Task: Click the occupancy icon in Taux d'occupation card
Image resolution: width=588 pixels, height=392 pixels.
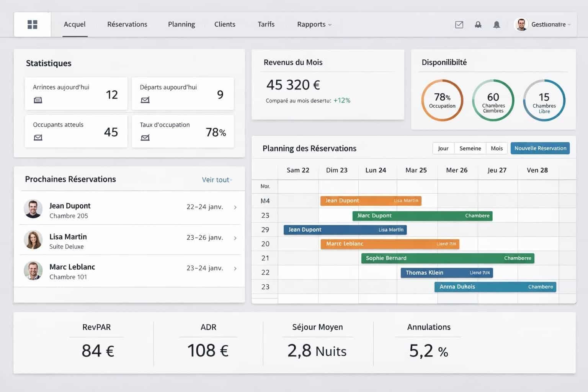Action: [145, 137]
